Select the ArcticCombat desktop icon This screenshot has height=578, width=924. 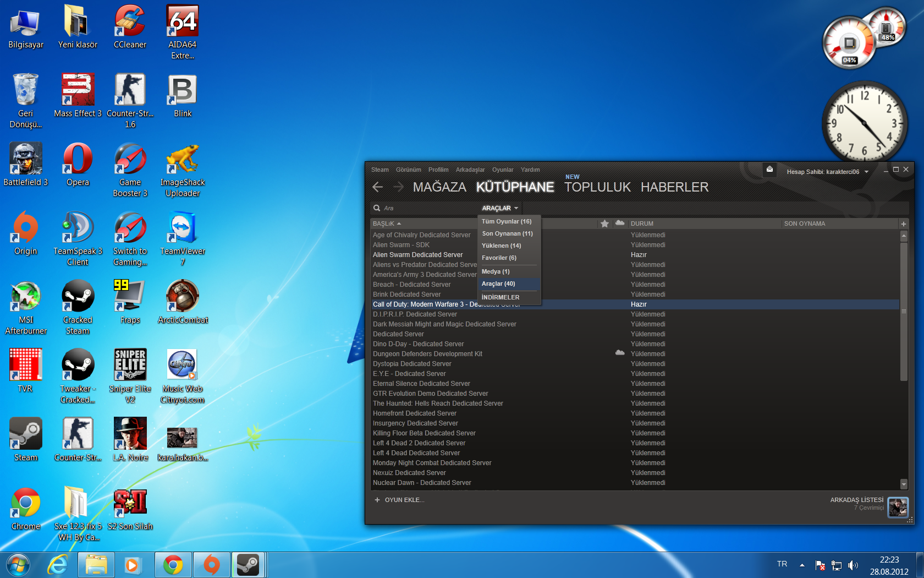183,302
